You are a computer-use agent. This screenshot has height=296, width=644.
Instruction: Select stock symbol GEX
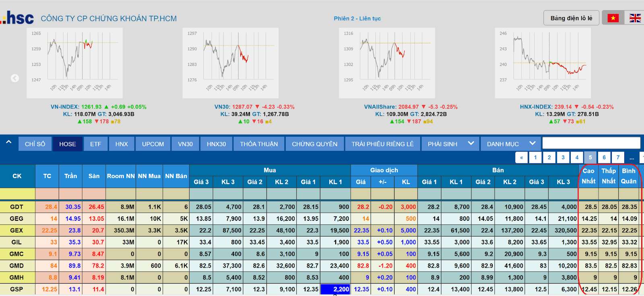coord(17,230)
